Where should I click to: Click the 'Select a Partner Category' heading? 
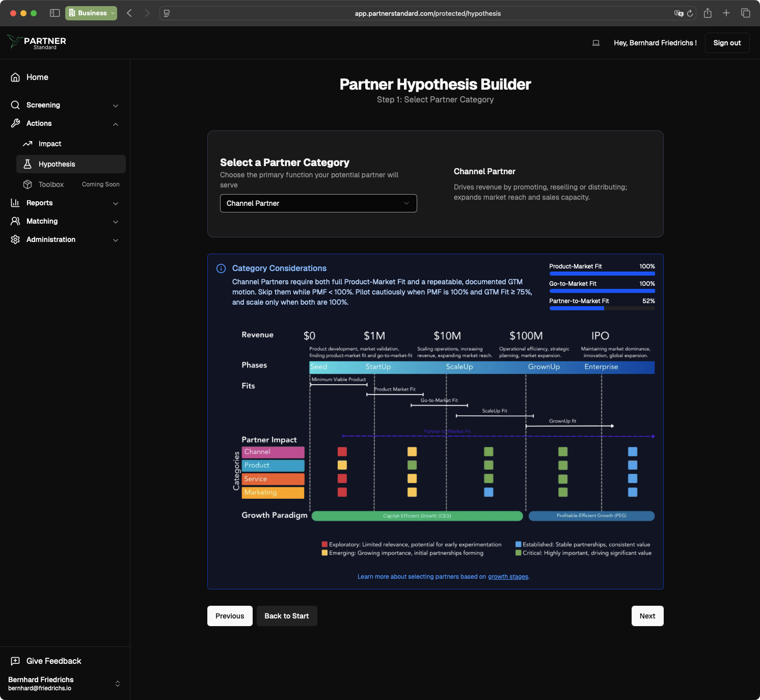click(285, 163)
